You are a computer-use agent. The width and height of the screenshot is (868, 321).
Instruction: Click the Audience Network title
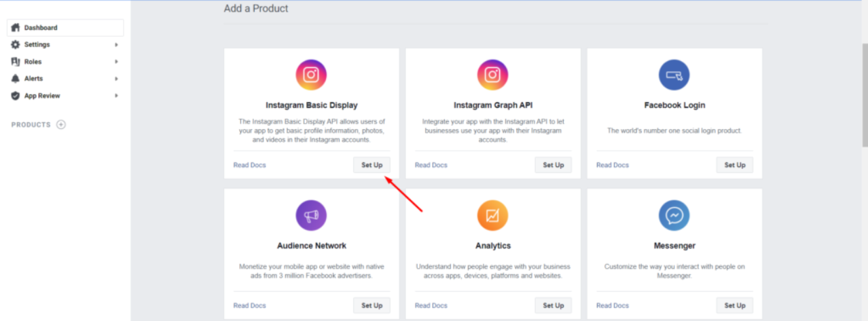tap(312, 246)
